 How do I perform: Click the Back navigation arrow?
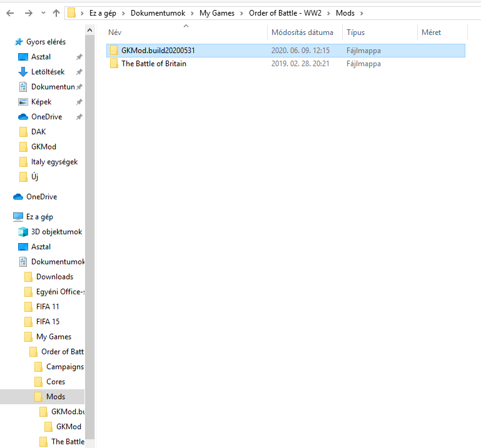pos(10,12)
